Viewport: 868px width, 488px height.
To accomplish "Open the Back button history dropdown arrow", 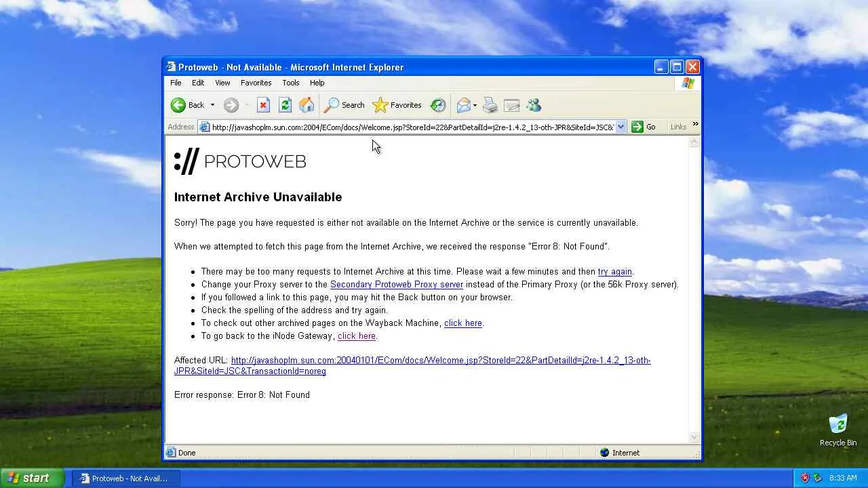I will [212, 105].
